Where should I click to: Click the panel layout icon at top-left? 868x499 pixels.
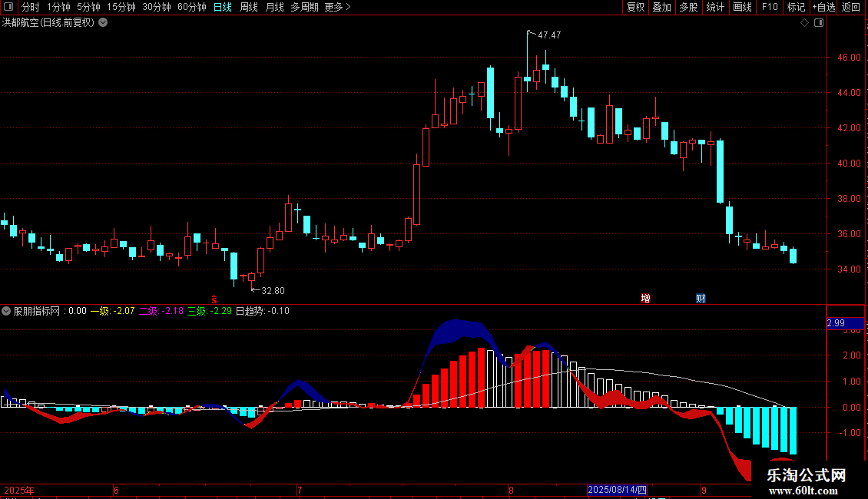(8, 7)
